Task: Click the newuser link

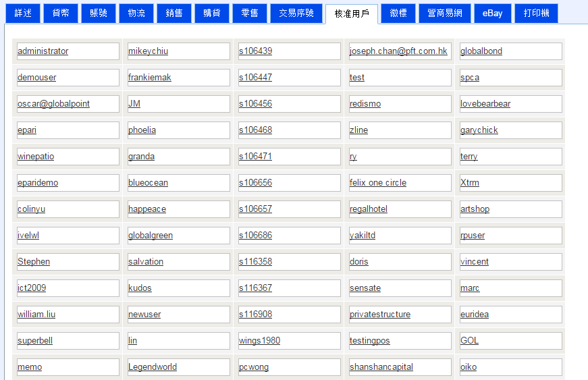Action: click(144, 314)
